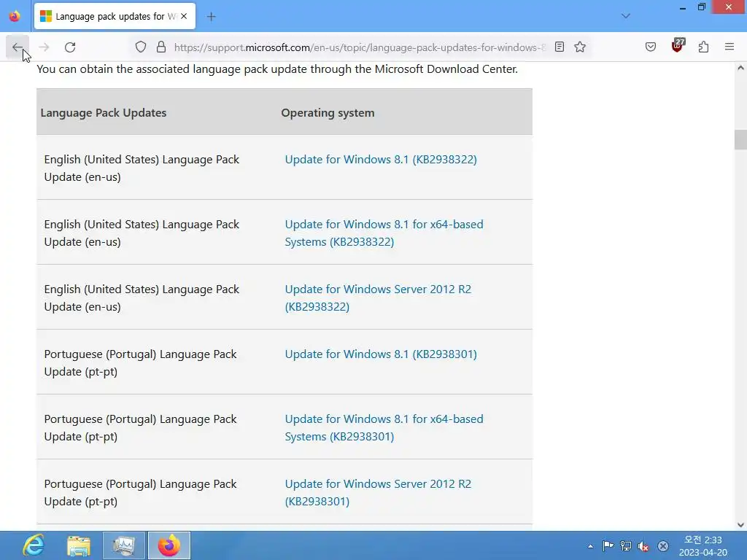The width and height of the screenshot is (747, 560).
Task: Click the Microsoft Download Center sentence
Action: (276, 69)
